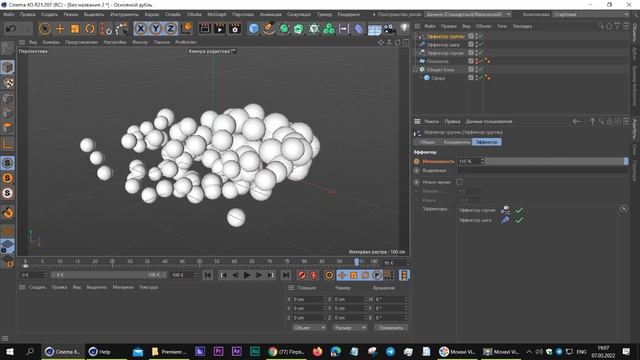This screenshot has height=360, width=640.
Task: Open the Размер mode dropdown
Action: (350, 328)
